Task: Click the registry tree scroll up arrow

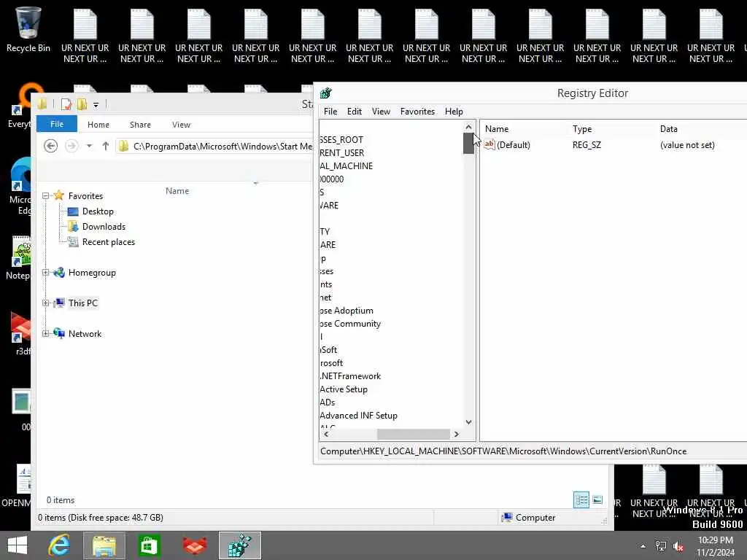Action: (x=468, y=127)
